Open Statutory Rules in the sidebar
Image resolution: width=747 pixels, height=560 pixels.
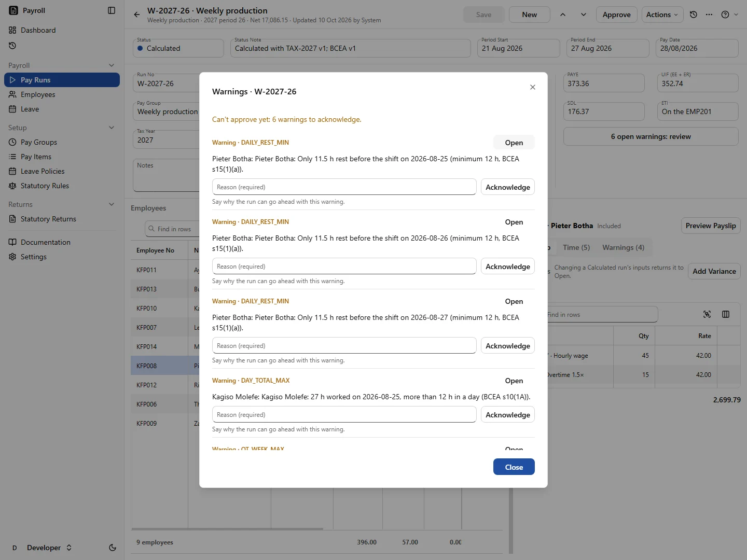[x=62, y=186]
